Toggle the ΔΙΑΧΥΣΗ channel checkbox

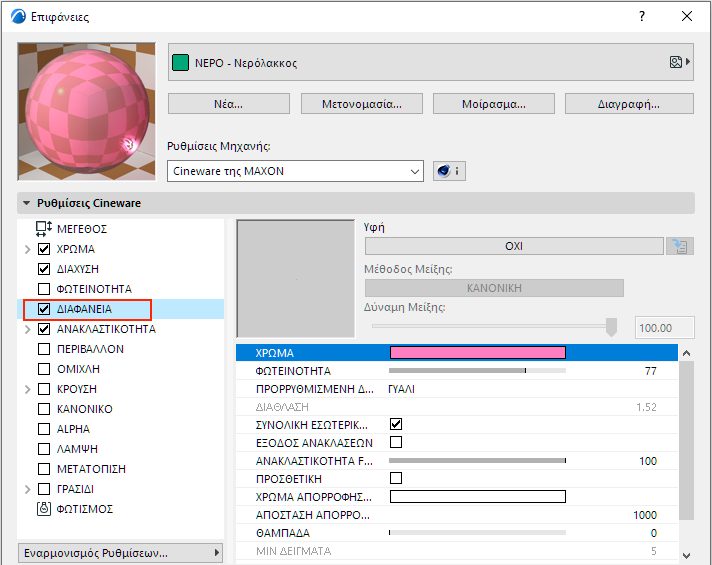pos(44,269)
